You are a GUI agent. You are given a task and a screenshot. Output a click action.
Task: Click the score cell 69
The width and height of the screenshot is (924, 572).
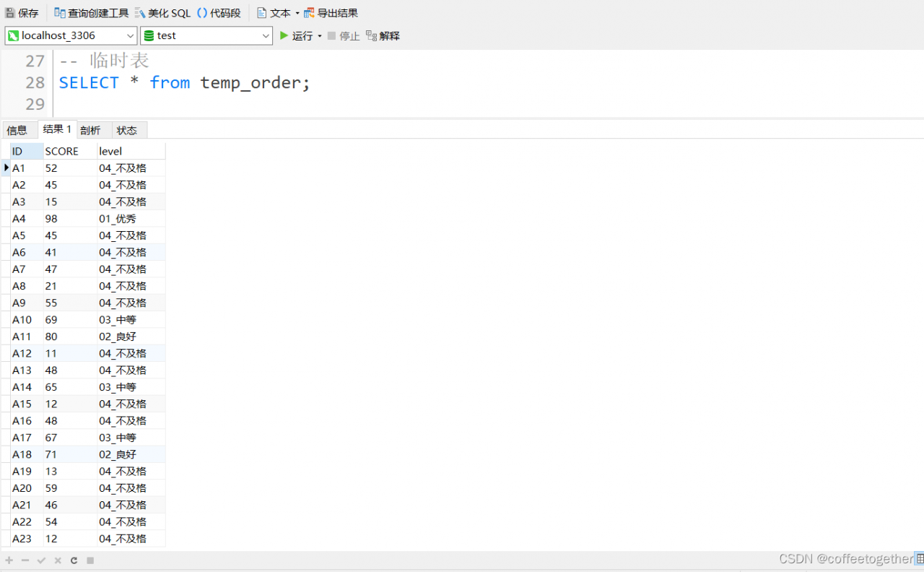70,319
